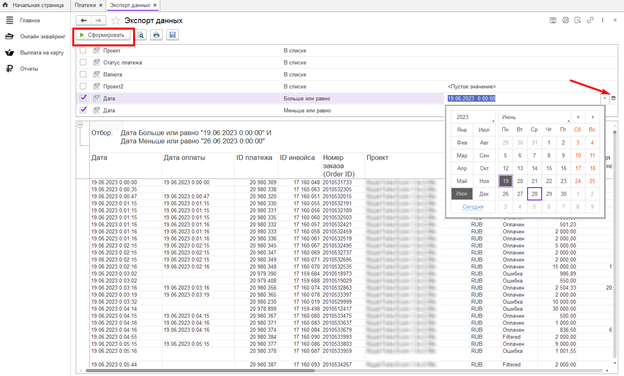This screenshot has height=376, width=624.
Task: Select day 26 in calendar
Action: 505,194
